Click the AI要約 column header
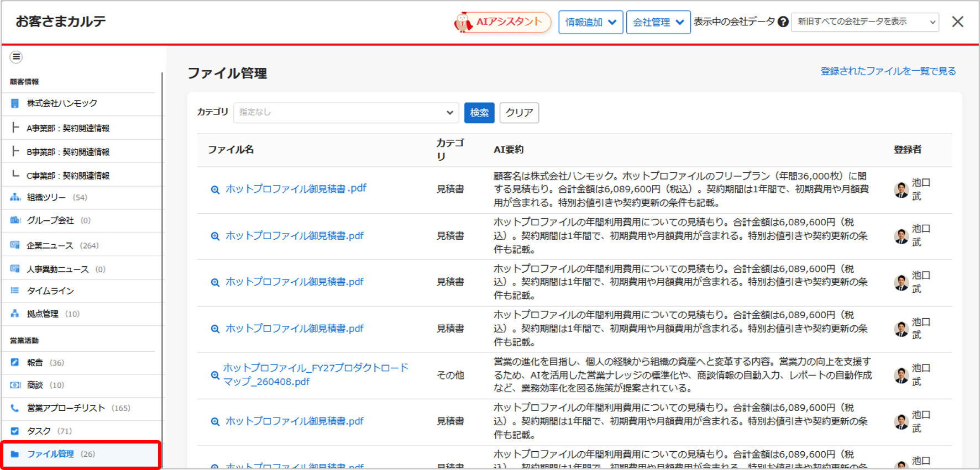980x470 pixels. (509, 150)
